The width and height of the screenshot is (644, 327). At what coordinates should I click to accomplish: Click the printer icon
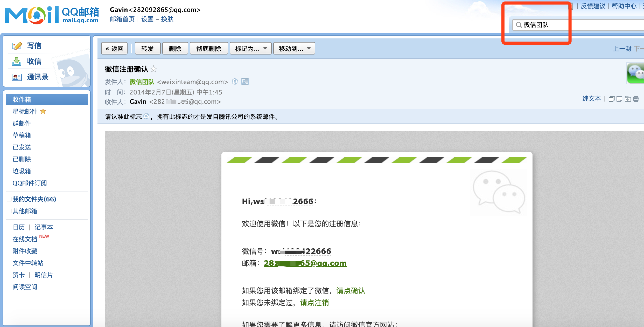pos(636,99)
